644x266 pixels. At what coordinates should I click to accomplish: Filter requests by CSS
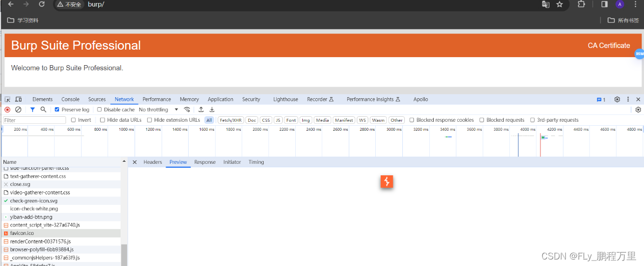tap(266, 120)
